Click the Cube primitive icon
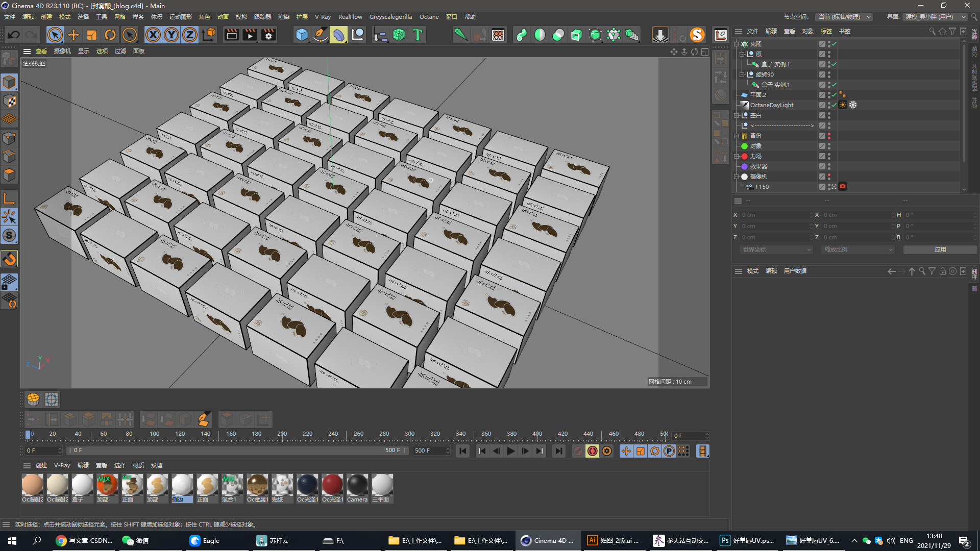The height and width of the screenshot is (551, 980). point(302,35)
